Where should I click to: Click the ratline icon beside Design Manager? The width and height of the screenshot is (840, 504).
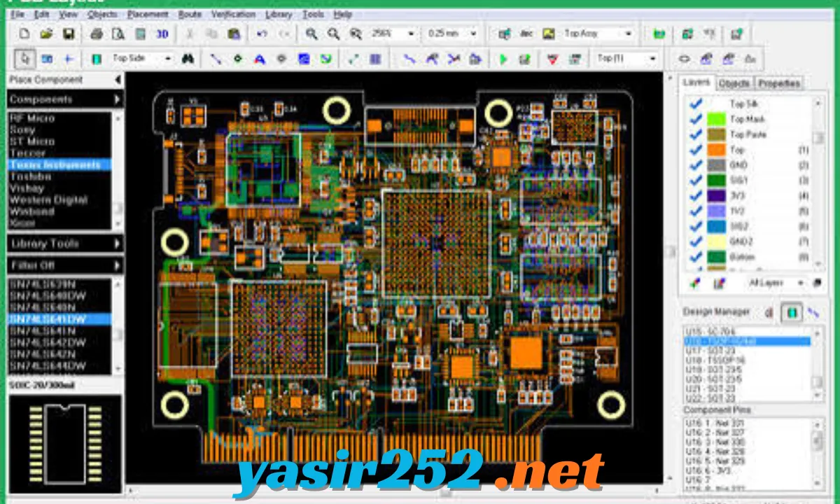(x=813, y=312)
